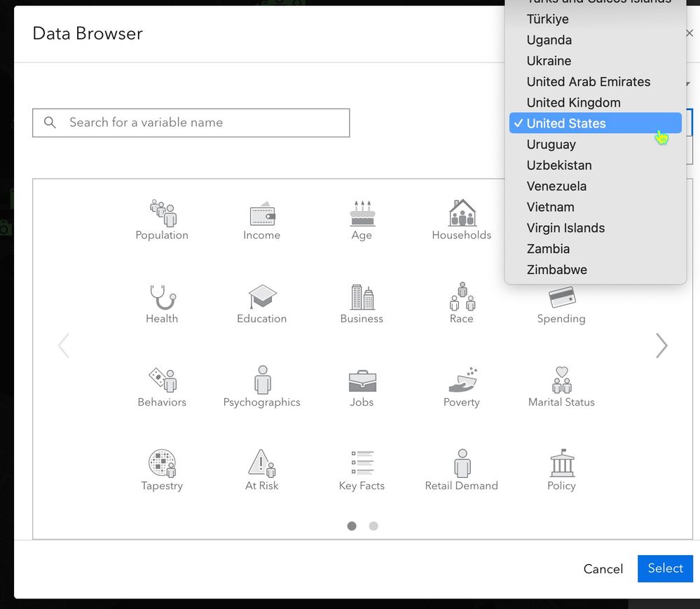Focus the variable name search field

coord(191,123)
